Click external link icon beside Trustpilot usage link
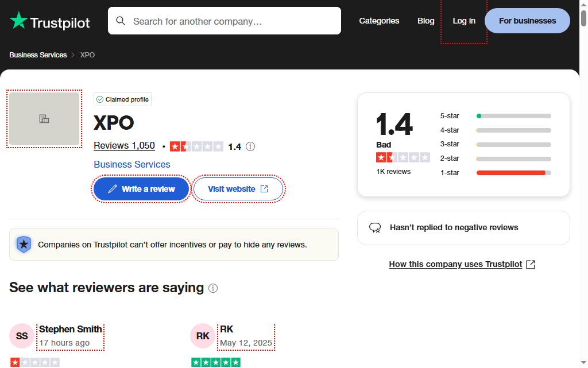Screen dimensions: 588x368 [531, 264]
